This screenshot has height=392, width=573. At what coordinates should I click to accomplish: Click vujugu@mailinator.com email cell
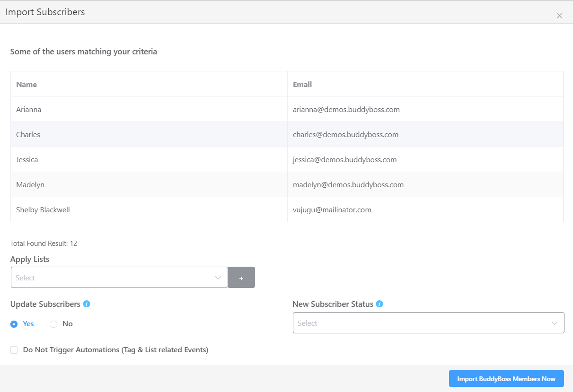(x=332, y=209)
